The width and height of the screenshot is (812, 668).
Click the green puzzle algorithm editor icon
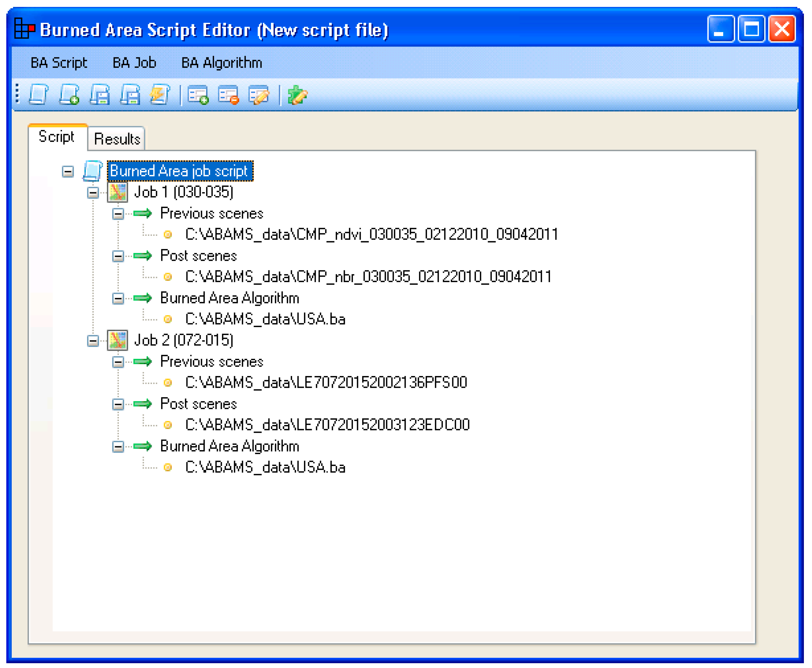297,95
